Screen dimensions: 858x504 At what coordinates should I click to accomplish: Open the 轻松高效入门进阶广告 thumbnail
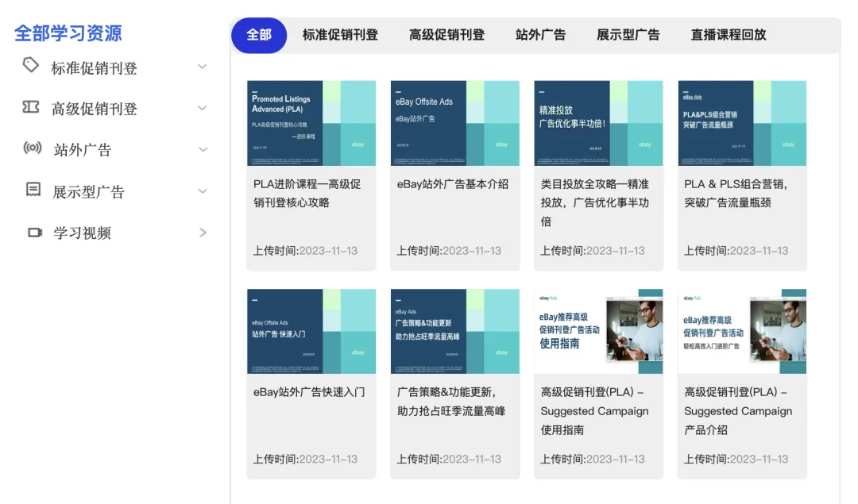coord(742,331)
